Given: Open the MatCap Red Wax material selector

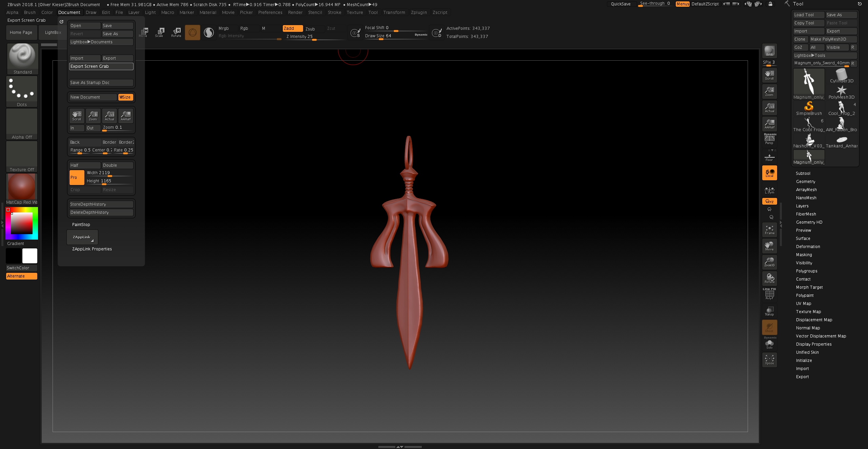Looking at the screenshot, I should coord(22,189).
